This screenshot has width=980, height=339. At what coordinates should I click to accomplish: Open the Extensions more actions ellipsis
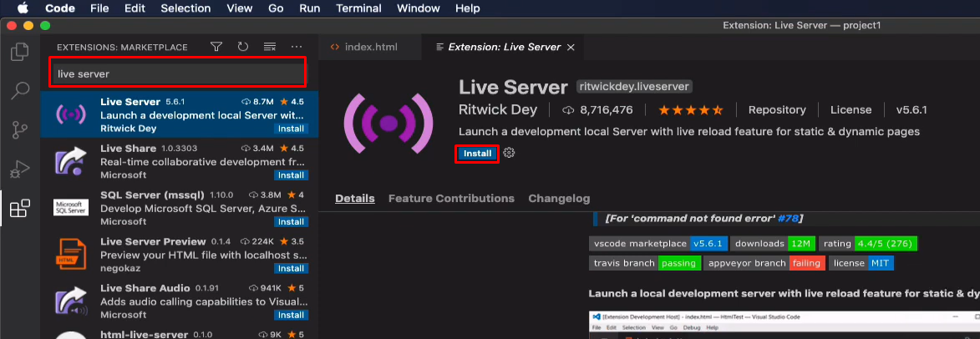(297, 47)
